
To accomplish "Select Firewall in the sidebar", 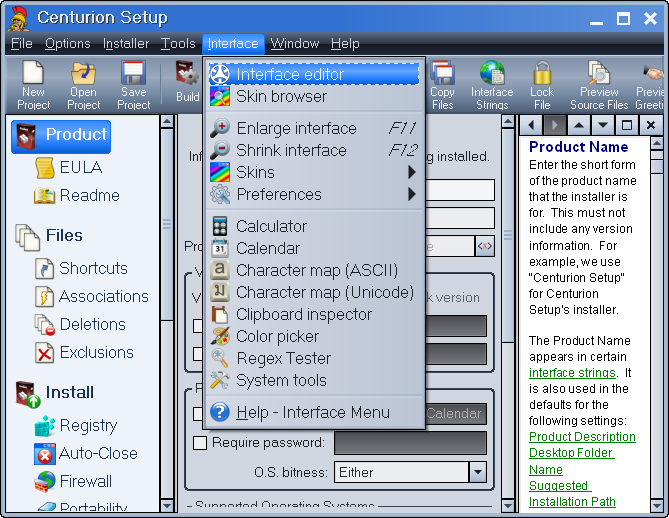I will [x=73, y=482].
